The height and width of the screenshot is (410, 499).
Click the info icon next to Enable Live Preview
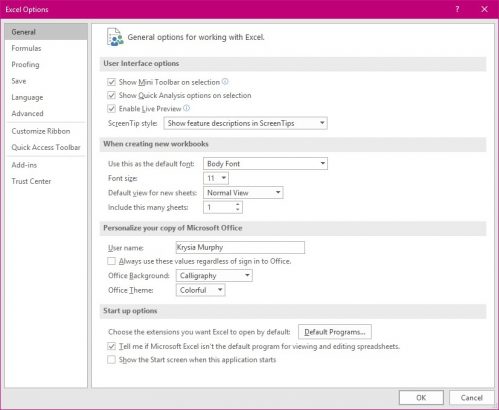point(186,108)
